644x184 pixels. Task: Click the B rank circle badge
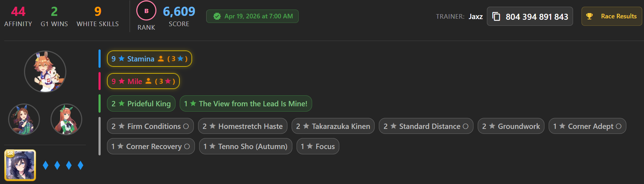[x=147, y=11]
